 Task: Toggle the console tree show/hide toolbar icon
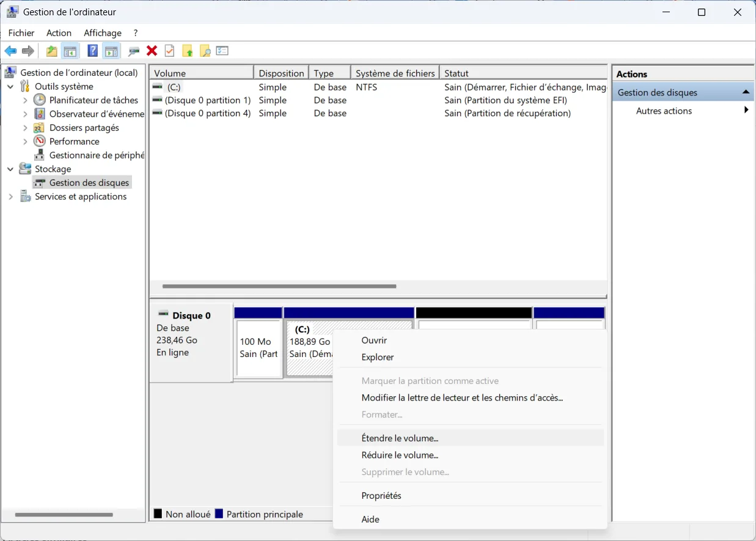click(x=70, y=51)
